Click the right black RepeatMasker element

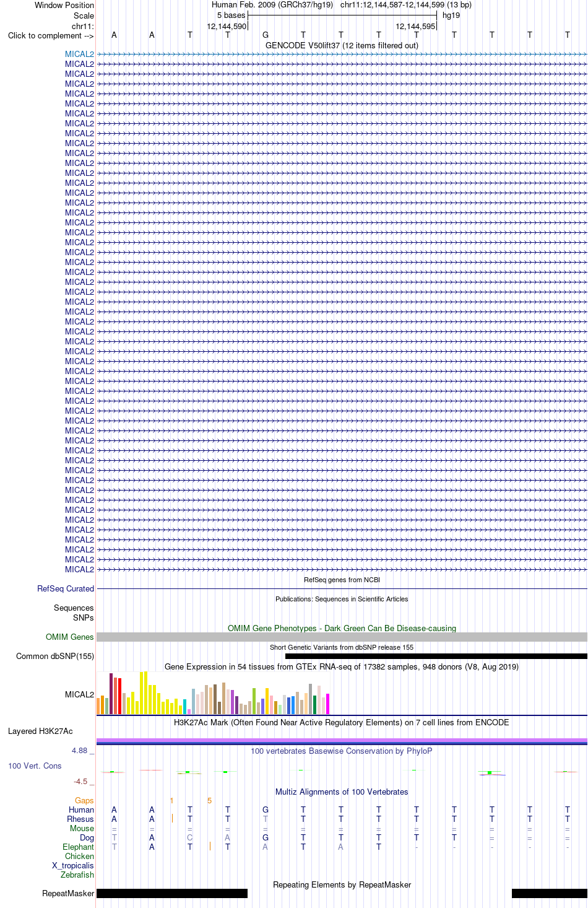tap(550, 893)
